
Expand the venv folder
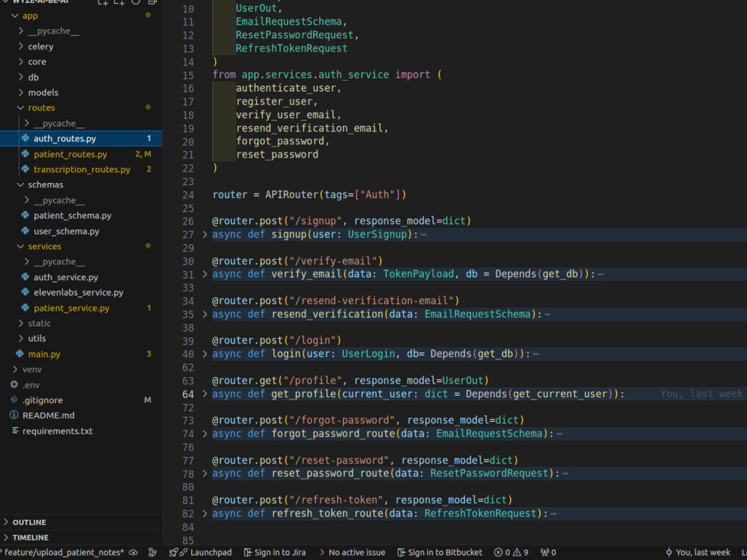coord(15,370)
